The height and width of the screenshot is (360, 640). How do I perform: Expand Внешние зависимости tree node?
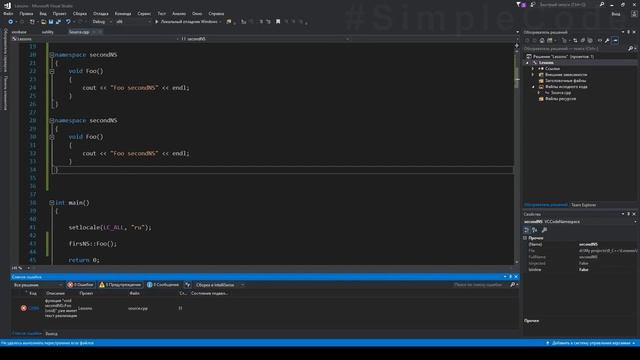[533, 75]
